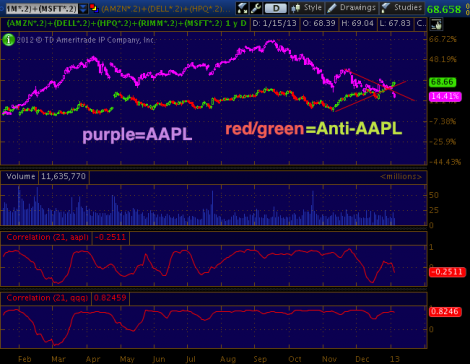Click the red/green=Anti-AAPL annotation
The image size is (470, 364).
click(x=314, y=129)
